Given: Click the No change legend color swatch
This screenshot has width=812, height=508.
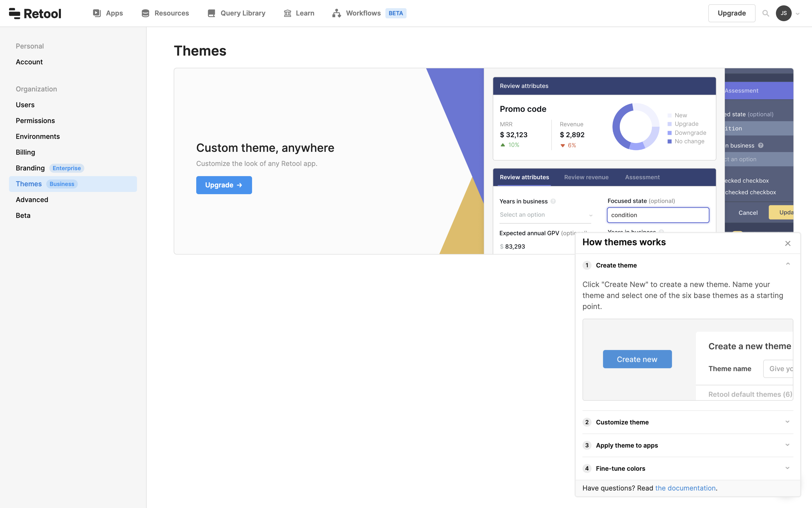Looking at the screenshot, I should click(x=669, y=141).
